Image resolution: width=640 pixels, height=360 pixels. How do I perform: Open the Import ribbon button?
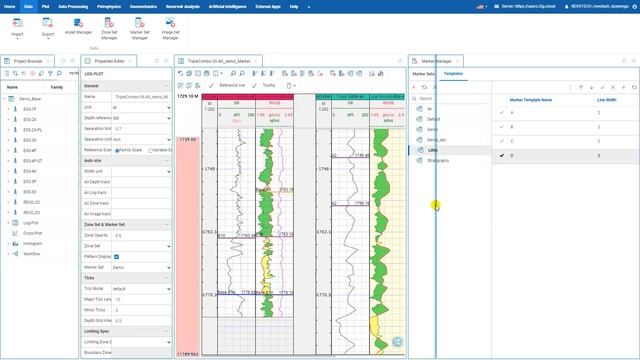click(17, 28)
